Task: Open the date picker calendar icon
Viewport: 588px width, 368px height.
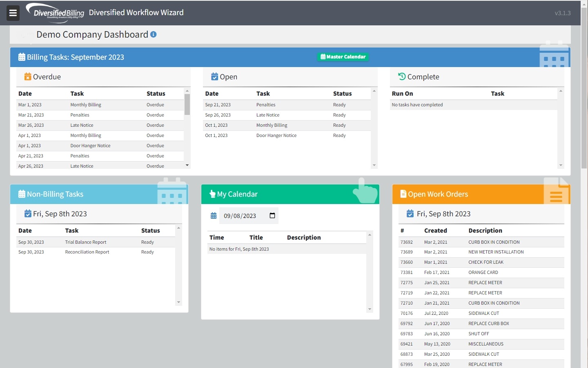Action: [272, 215]
